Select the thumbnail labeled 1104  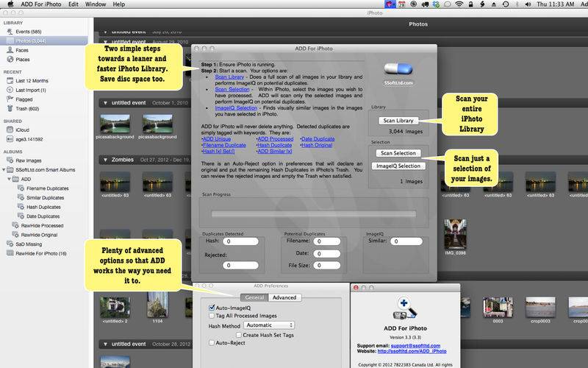157,305
